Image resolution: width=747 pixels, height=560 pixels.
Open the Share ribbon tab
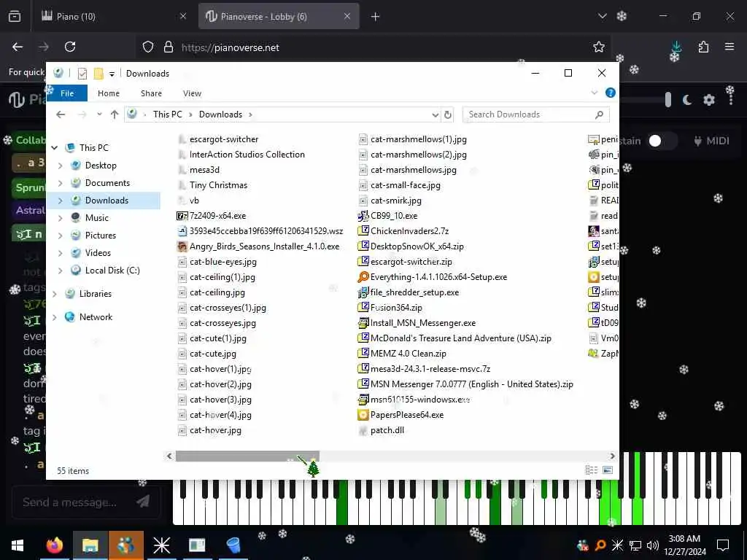(x=151, y=93)
